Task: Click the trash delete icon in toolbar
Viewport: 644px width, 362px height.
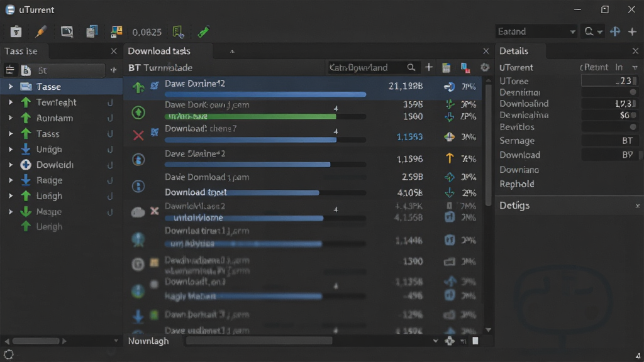Action: [16, 31]
